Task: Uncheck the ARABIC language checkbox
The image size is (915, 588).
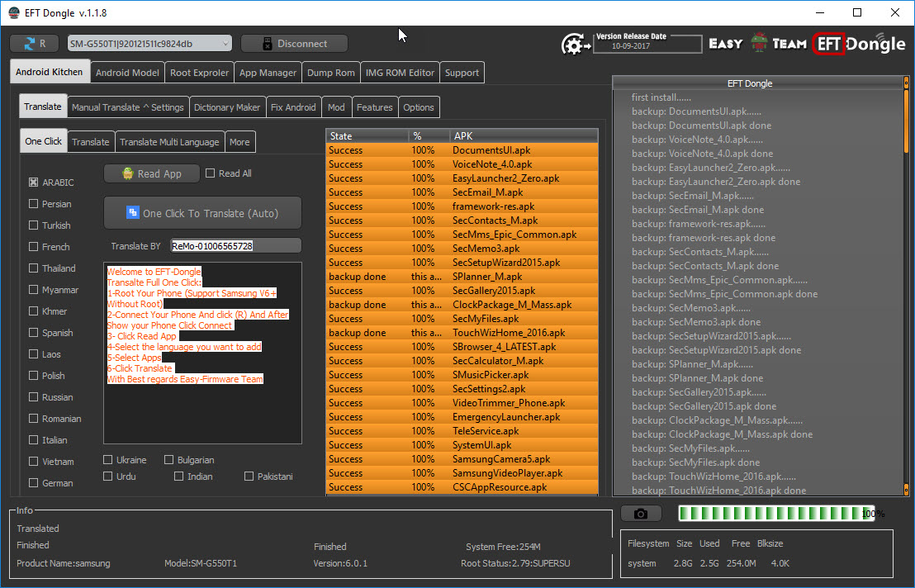Action: tap(33, 182)
